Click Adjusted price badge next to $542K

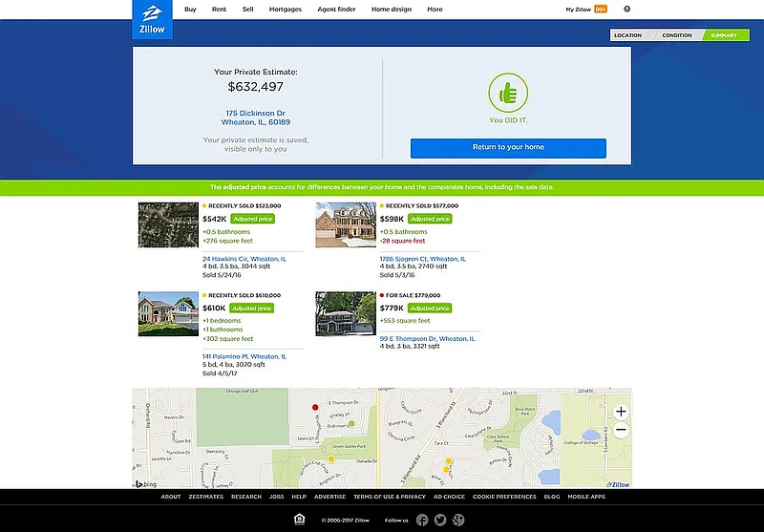[252, 219]
